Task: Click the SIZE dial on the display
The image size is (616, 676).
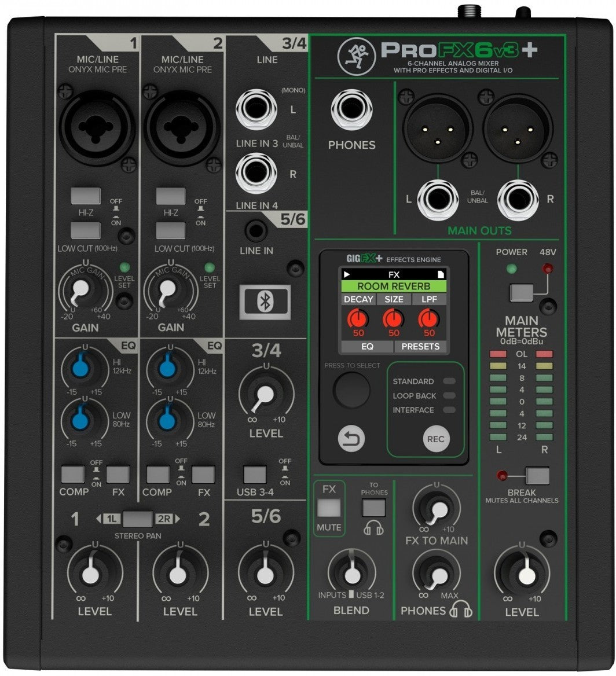Action: (x=394, y=319)
